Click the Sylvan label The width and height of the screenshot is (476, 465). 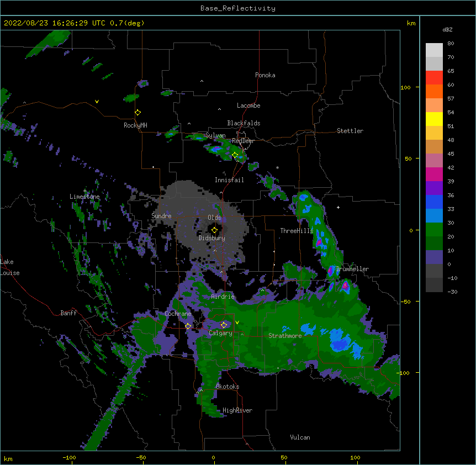click(x=215, y=135)
